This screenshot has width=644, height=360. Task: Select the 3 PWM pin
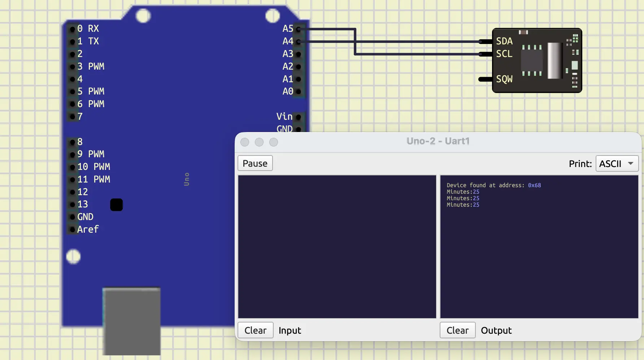tap(73, 67)
